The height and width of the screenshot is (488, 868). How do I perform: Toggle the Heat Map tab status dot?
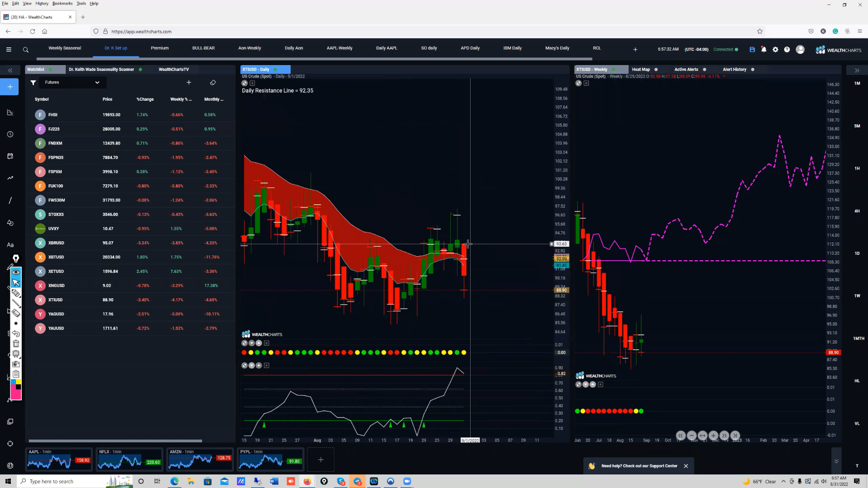click(656, 70)
